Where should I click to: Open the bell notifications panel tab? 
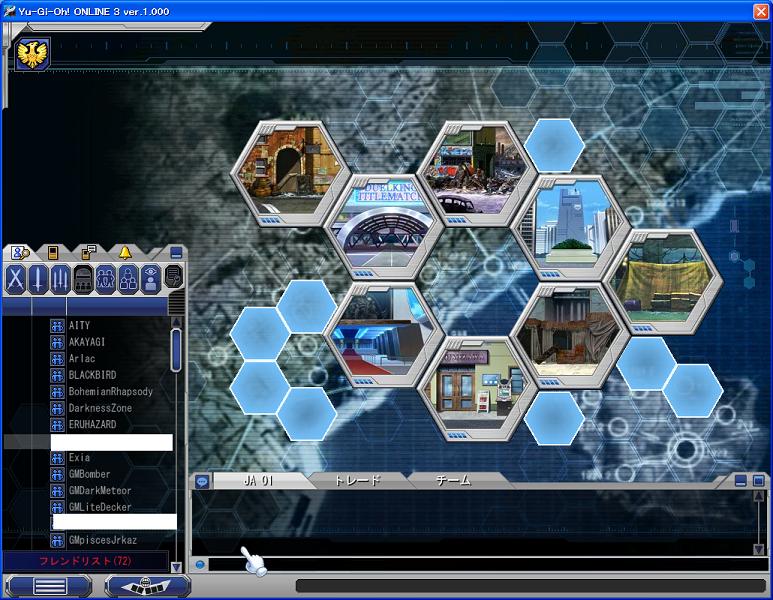125,253
